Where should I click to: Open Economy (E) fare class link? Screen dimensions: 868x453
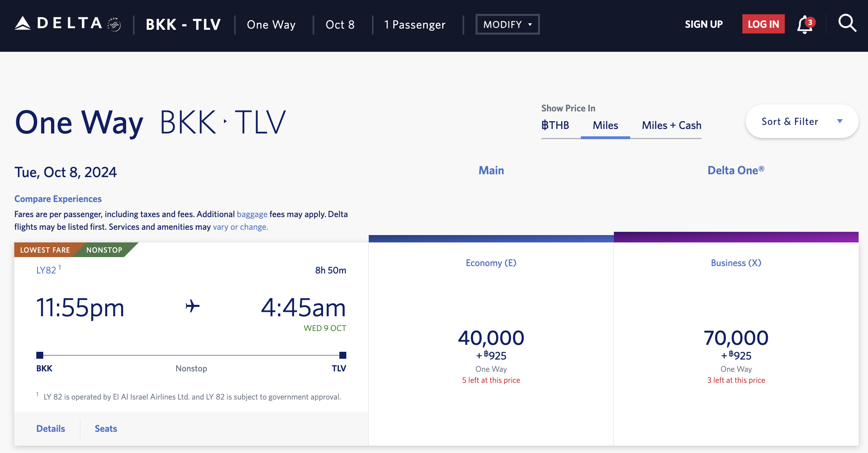click(491, 263)
